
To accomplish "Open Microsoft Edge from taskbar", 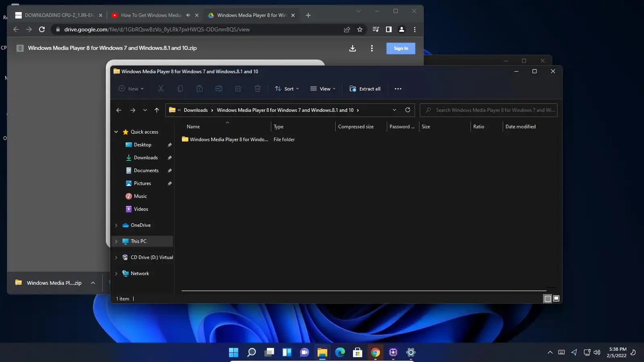I will [x=340, y=352].
